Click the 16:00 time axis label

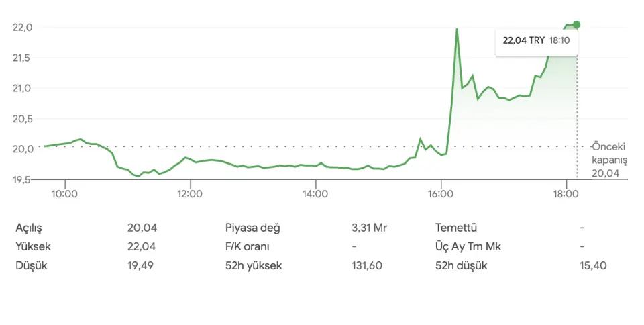tap(441, 194)
